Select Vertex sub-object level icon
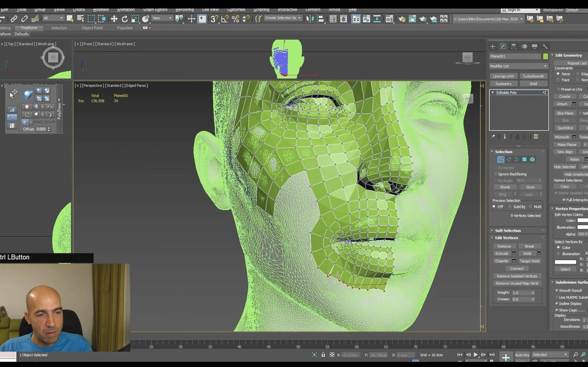The height and width of the screenshot is (367, 588). [x=501, y=160]
